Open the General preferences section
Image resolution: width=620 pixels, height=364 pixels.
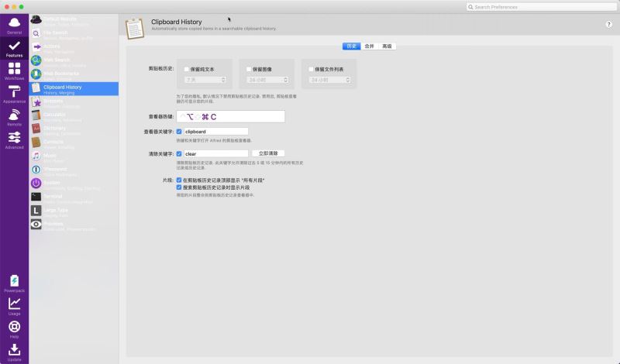click(14, 26)
